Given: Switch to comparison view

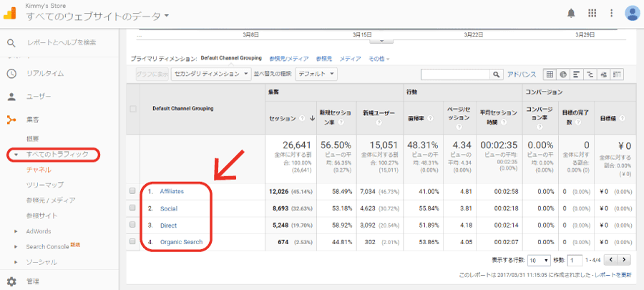Looking at the screenshot, I should tap(590, 74).
